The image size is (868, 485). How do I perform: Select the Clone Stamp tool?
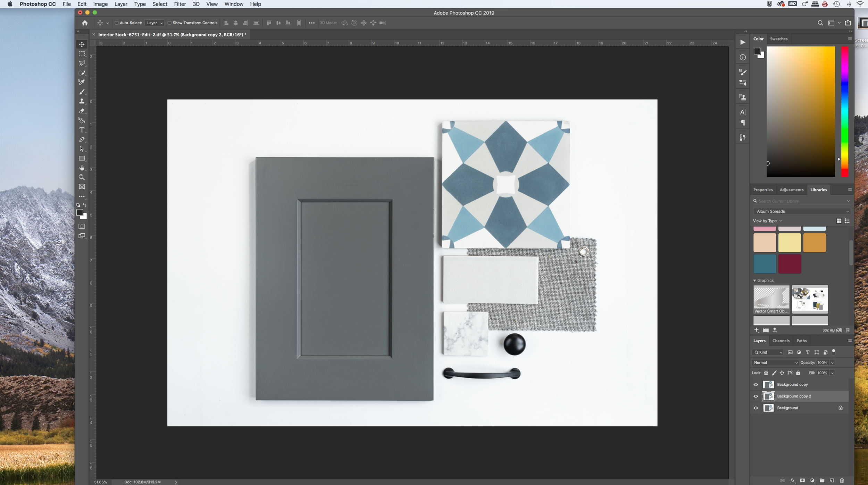pos(82,101)
